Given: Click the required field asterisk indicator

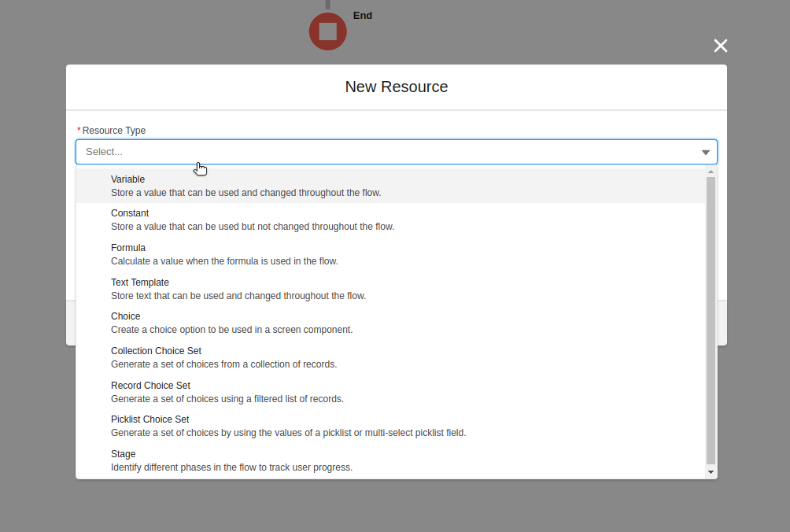Looking at the screenshot, I should pyautogui.click(x=78, y=130).
